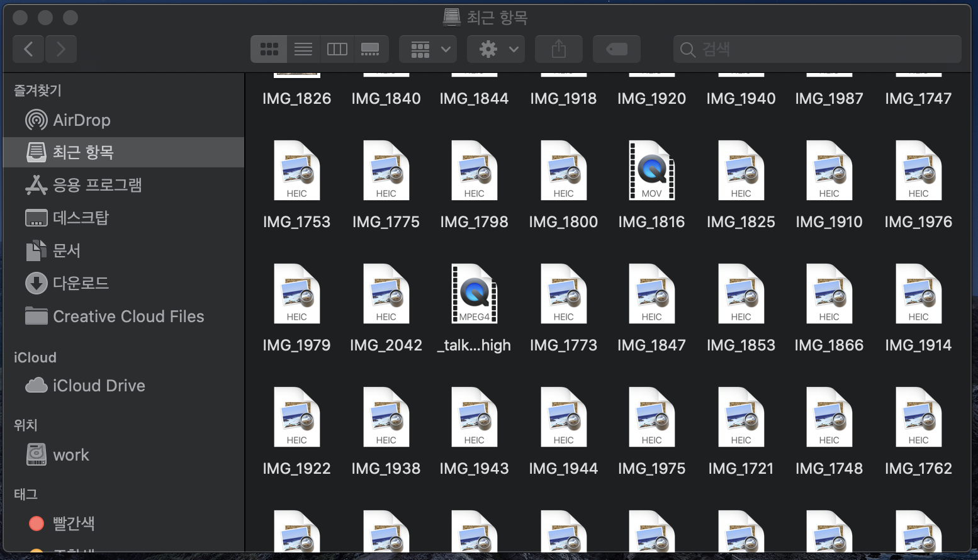Select the IMG_1721 HEIC file icon
This screenshot has width=978, height=560.
[x=741, y=417]
